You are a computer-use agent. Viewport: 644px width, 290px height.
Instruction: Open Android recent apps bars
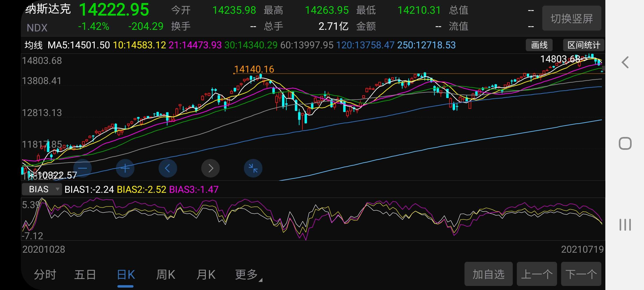tap(625, 225)
